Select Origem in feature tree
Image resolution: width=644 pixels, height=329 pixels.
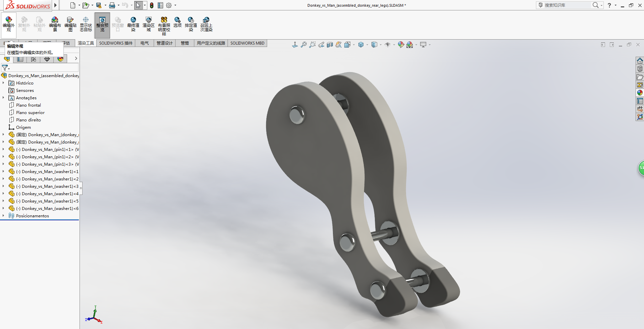[x=23, y=127]
